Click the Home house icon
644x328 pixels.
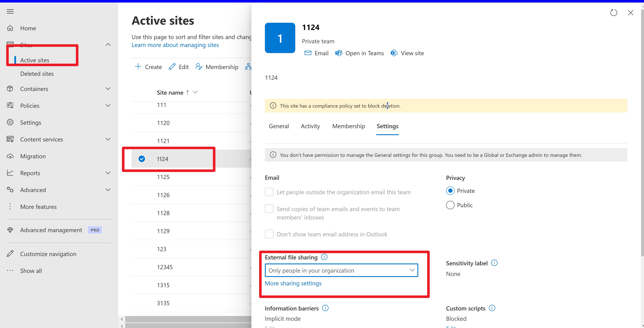pyautogui.click(x=10, y=28)
